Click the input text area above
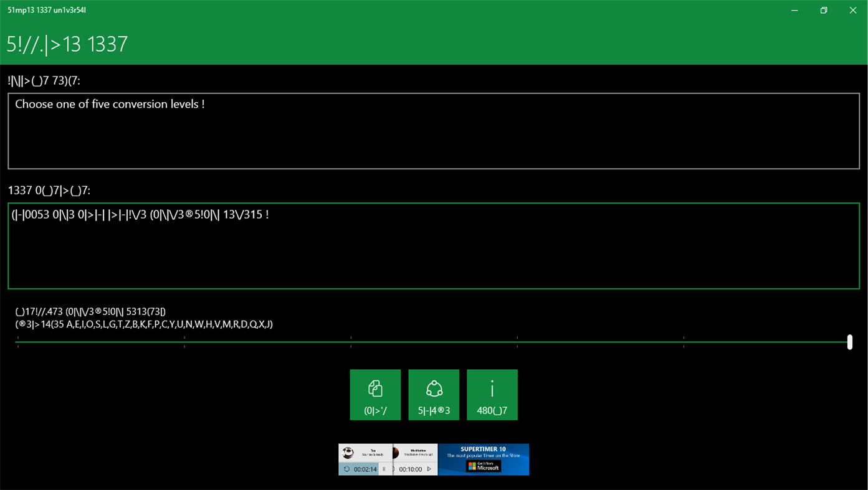This screenshot has height=490, width=868. [433, 131]
